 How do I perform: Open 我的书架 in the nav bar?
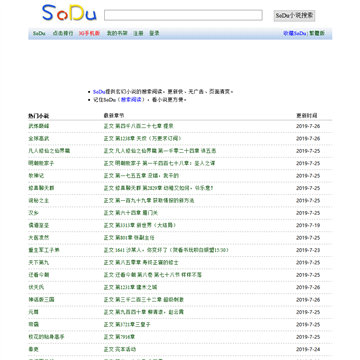[117, 33]
